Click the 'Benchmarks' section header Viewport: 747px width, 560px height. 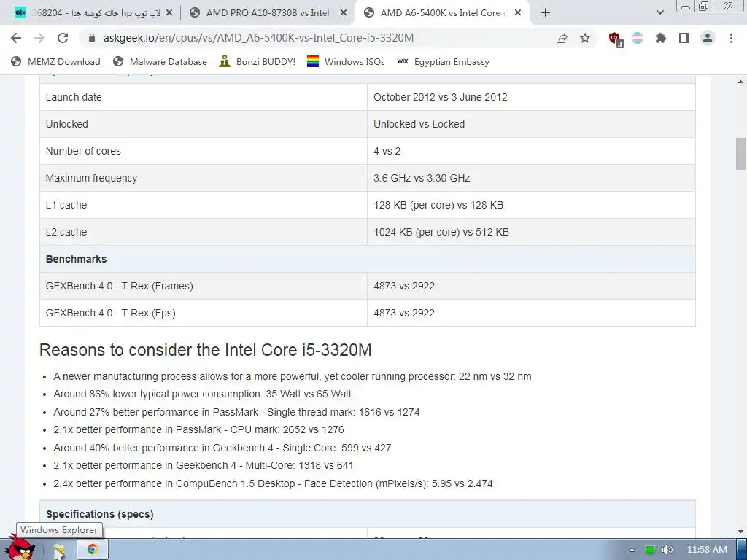point(368,259)
